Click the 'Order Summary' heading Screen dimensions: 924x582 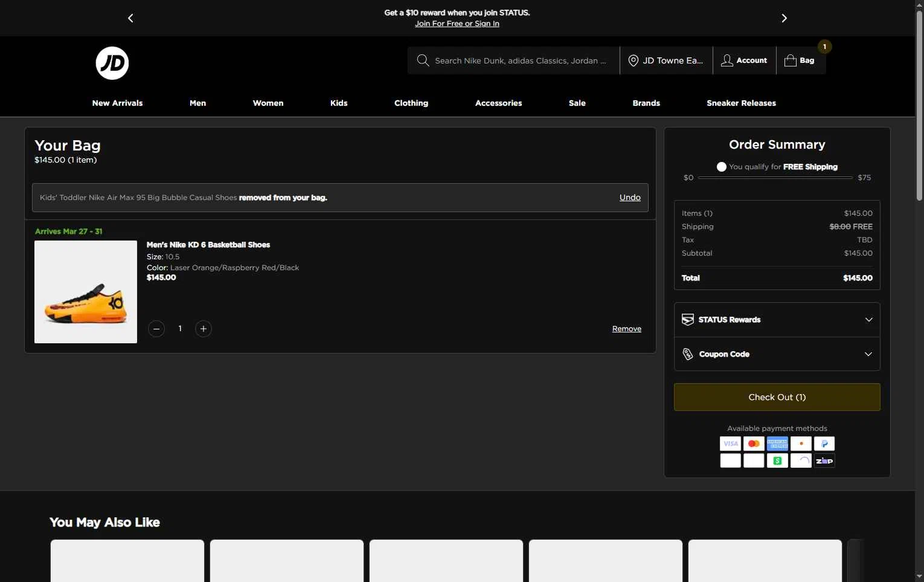pos(777,144)
